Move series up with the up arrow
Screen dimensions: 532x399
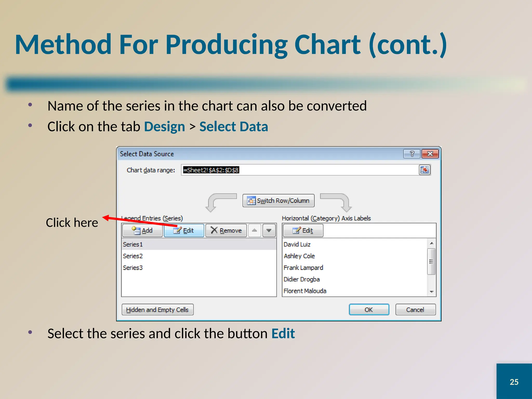255,230
